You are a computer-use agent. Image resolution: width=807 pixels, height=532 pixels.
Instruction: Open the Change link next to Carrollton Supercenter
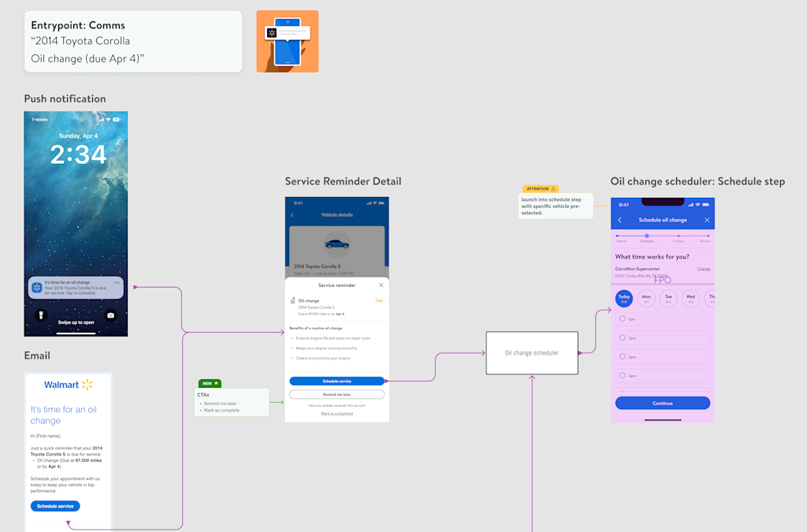coord(704,269)
